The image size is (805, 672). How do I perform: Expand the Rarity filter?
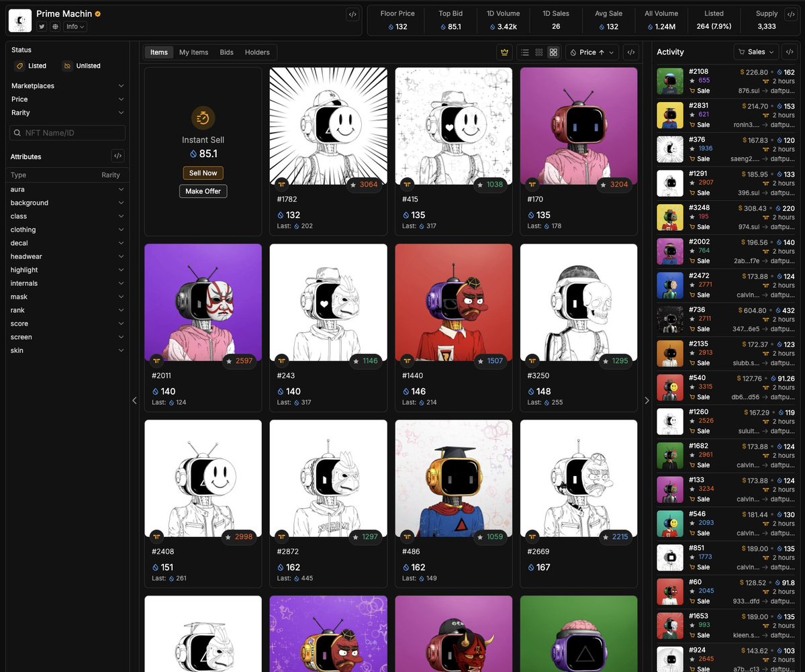67,112
